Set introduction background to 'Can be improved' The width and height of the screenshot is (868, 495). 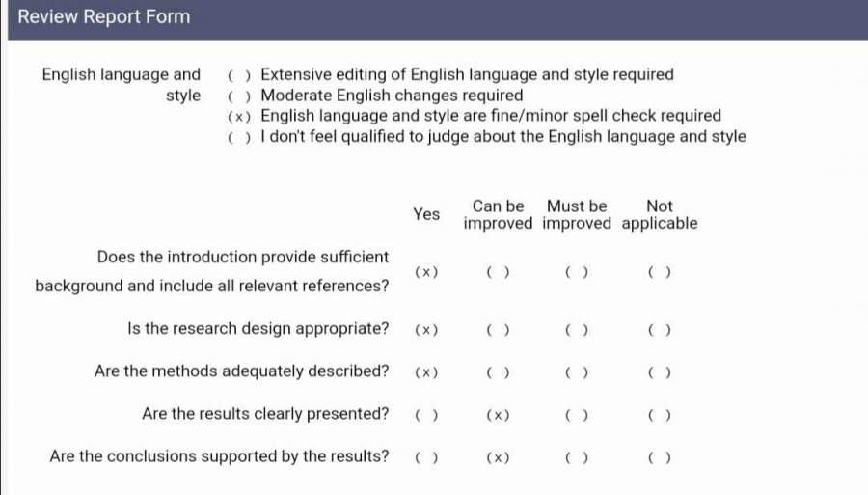(498, 273)
